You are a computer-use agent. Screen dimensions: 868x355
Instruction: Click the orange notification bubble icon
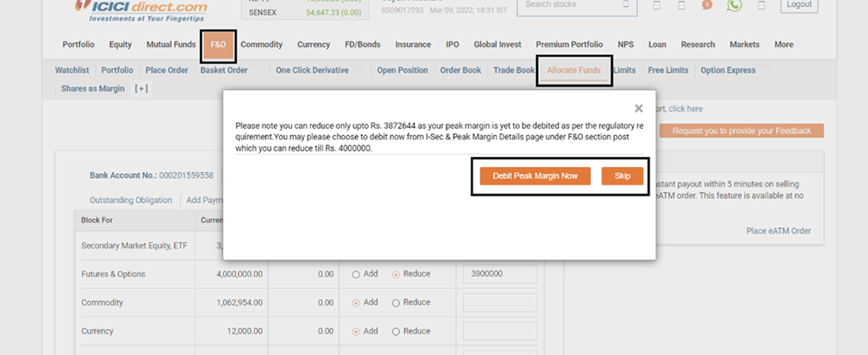click(x=707, y=5)
